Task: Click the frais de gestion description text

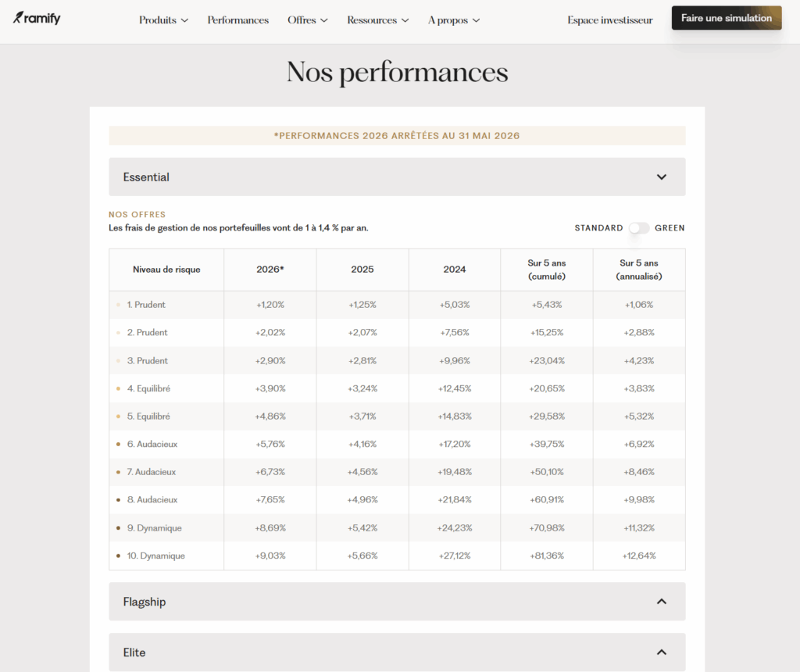Action: pos(238,228)
